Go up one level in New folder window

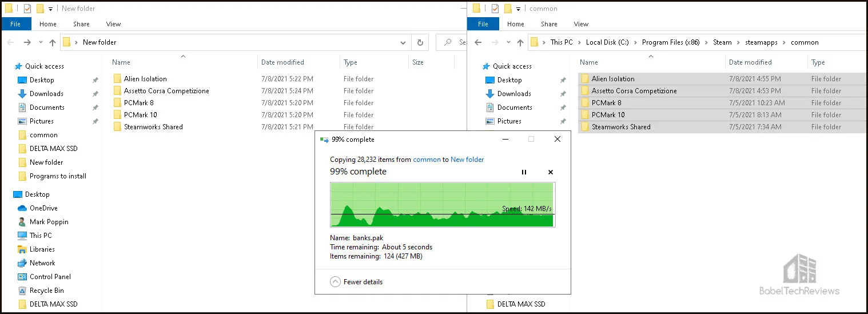(x=53, y=42)
